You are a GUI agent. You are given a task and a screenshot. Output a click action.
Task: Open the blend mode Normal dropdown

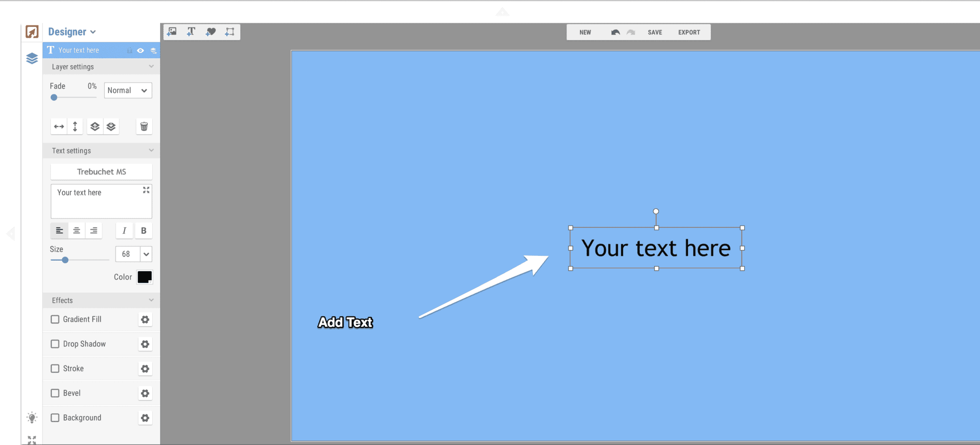[x=127, y=90]
